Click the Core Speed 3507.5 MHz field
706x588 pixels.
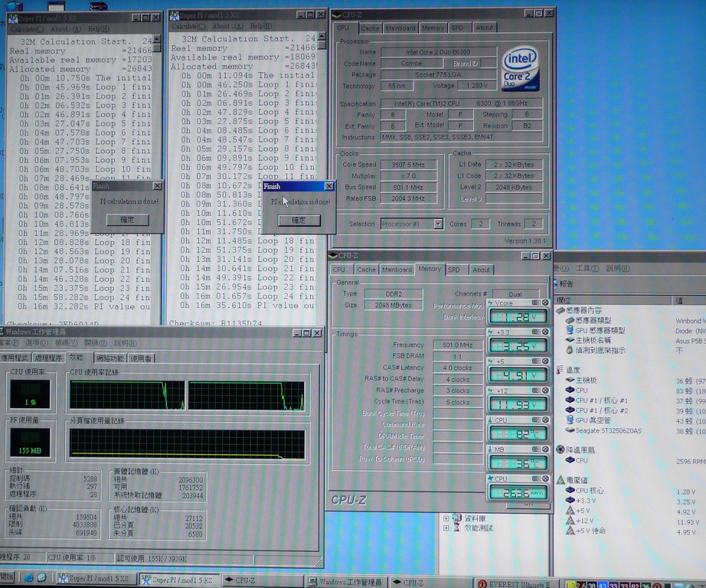click(408, 165)
